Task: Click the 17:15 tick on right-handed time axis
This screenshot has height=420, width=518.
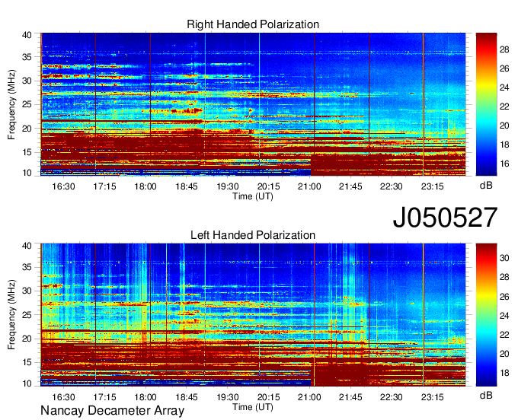Action: tap(104, 186)
